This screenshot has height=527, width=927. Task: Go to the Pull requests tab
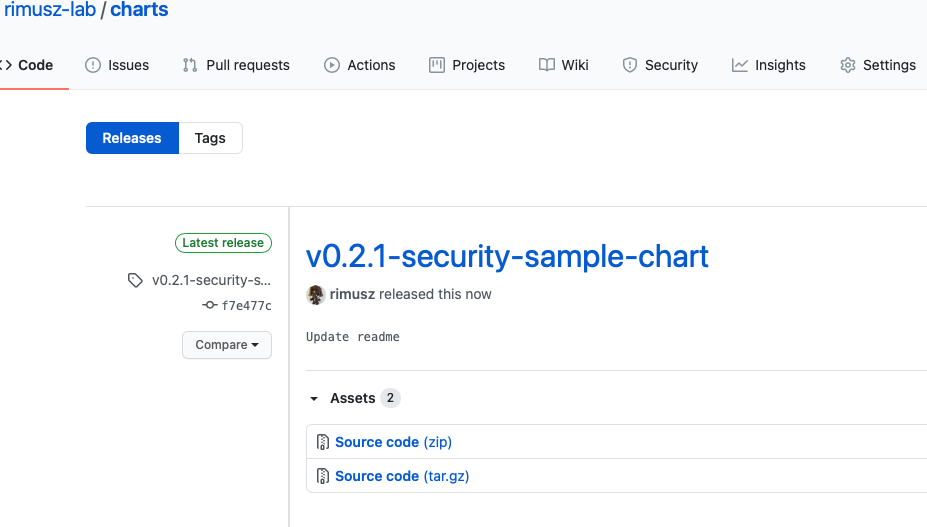tap(247, 65)
